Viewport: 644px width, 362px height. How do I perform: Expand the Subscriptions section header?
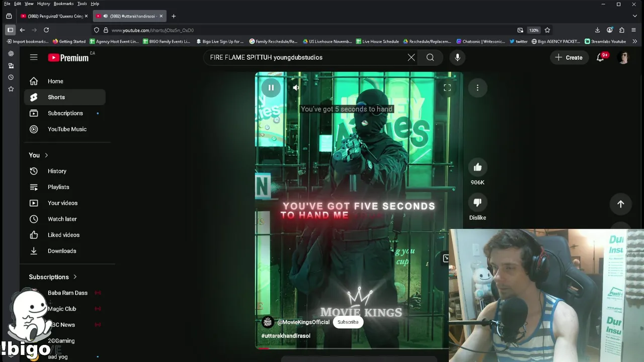[53, 277]
